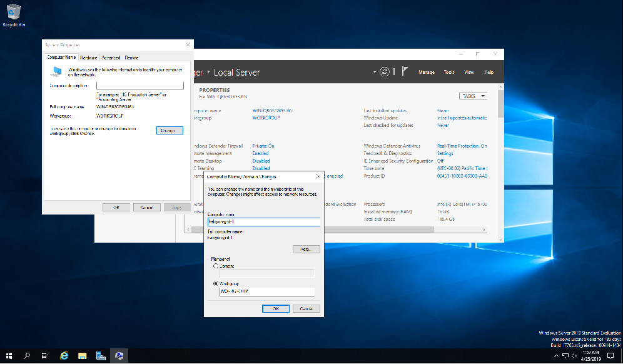Open the dropdown arrow beside the refresh icon
The height and width of the screenshot is (364, 623).
tap(374, 72)
